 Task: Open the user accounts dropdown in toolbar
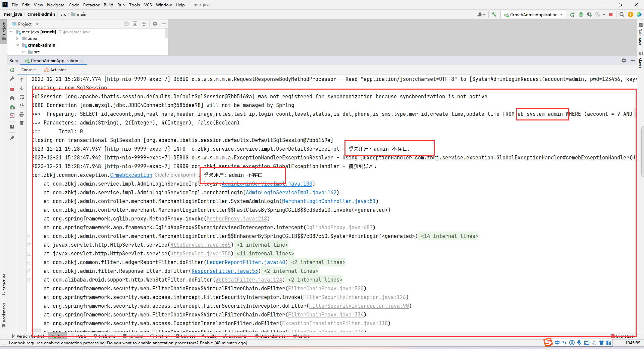[481, 14]
